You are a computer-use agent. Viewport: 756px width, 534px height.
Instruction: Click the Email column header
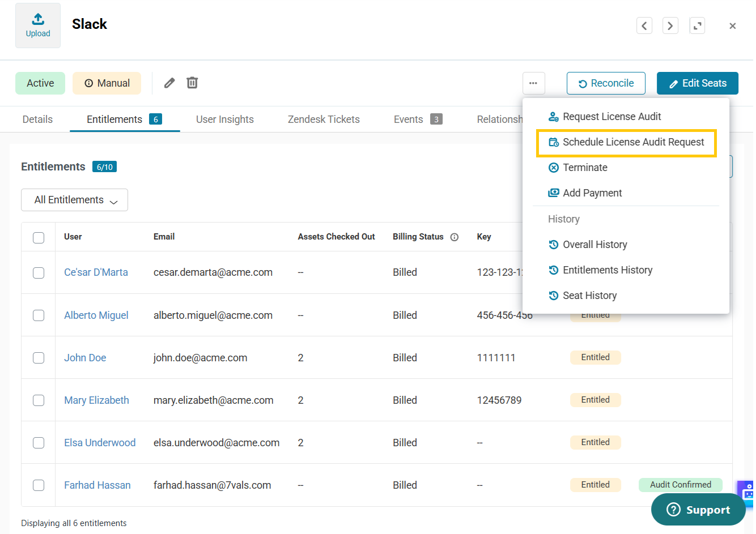[x=164, y=237]
